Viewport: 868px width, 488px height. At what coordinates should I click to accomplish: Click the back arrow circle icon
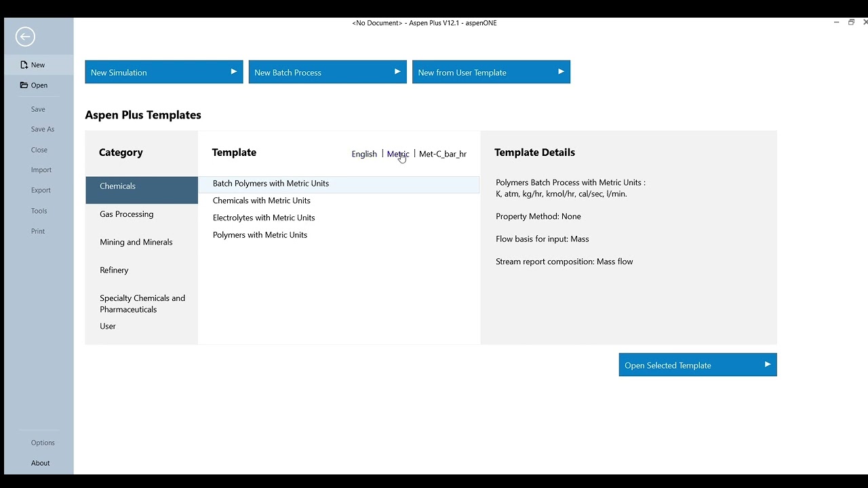(25, 37)
